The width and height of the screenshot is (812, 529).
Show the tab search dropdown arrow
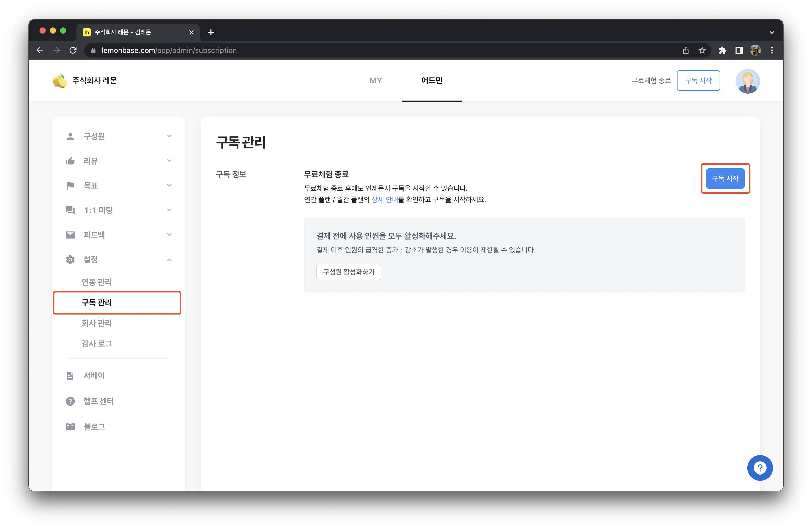[x=772, y=32]
